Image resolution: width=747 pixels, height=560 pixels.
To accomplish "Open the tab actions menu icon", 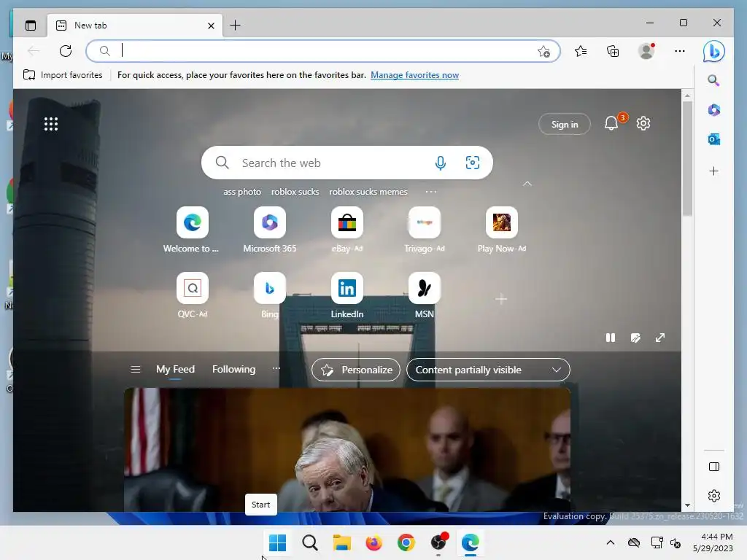I will 31,26.
